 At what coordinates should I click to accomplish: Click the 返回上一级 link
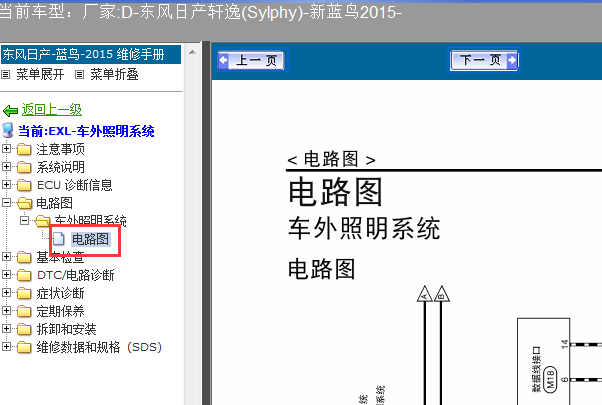pos(51,110)
